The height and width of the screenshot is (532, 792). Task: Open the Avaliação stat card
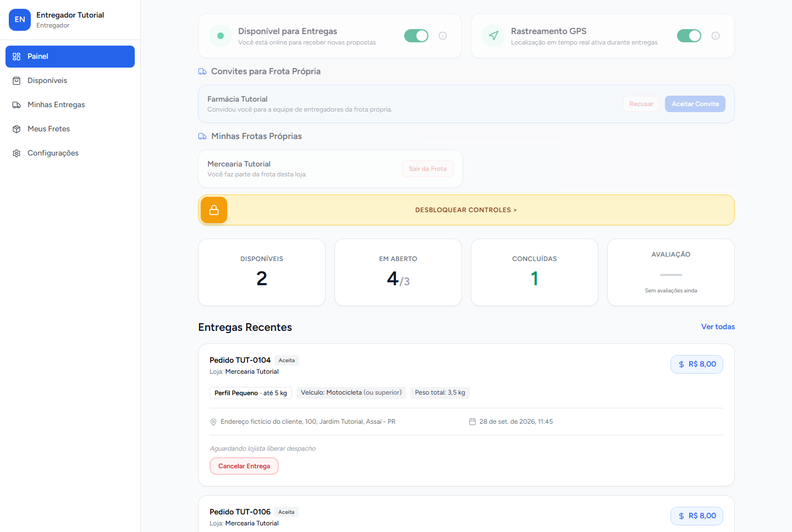click(671, 272)
